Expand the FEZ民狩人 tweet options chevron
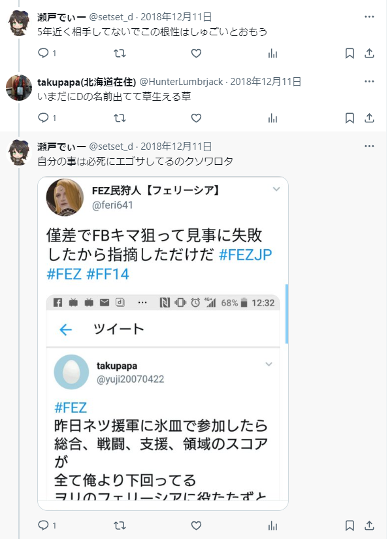392x539 pixels. coord(276,190)
